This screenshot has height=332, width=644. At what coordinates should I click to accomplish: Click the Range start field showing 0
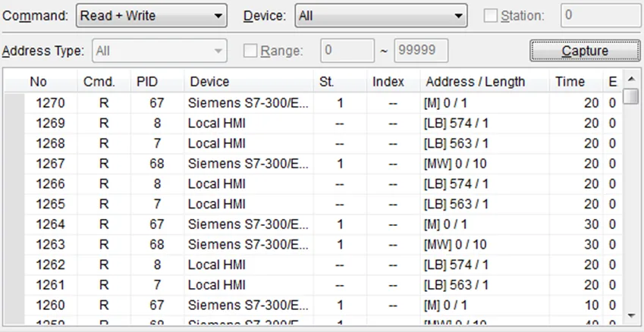347,51
